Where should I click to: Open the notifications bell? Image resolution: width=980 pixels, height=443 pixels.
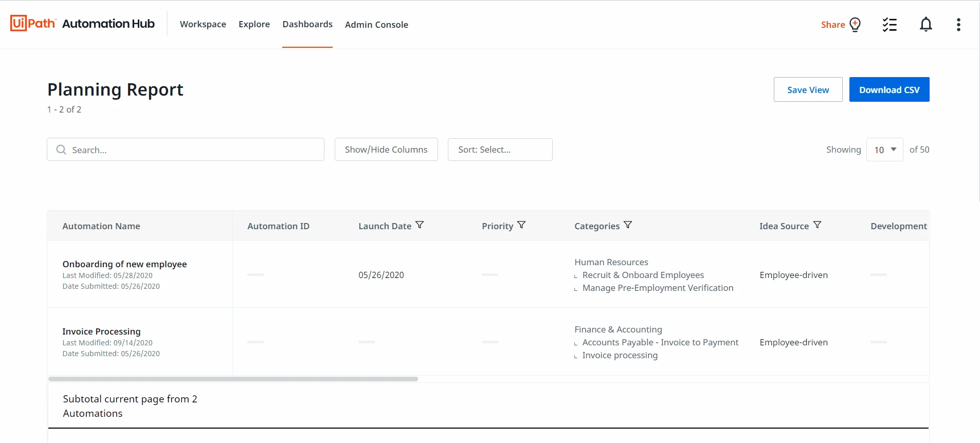pos(926,25)
